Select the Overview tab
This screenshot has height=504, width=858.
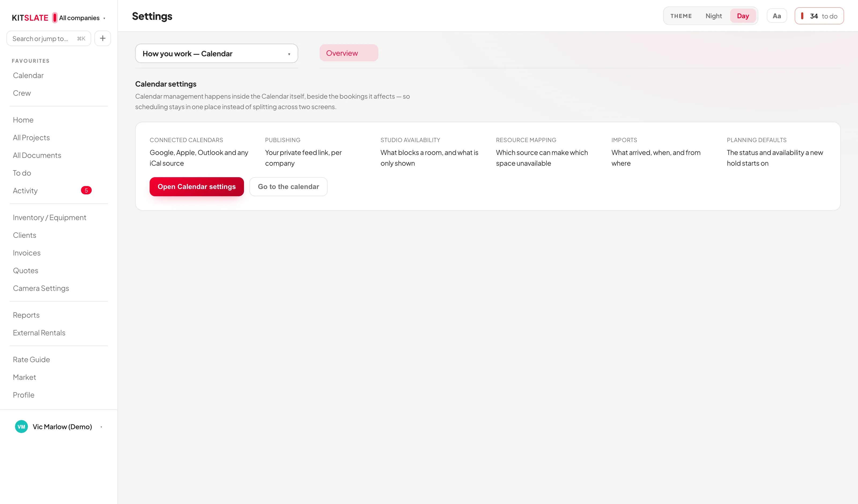(349, 53)
